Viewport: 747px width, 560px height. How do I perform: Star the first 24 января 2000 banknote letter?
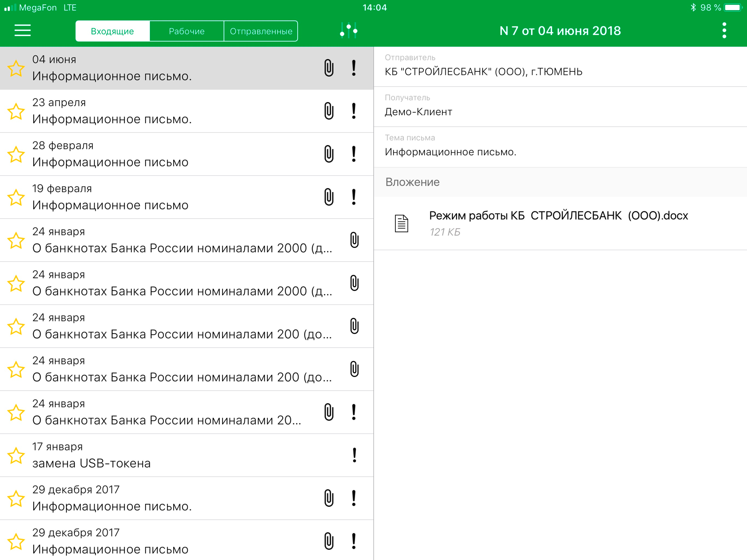pos(16,240)
